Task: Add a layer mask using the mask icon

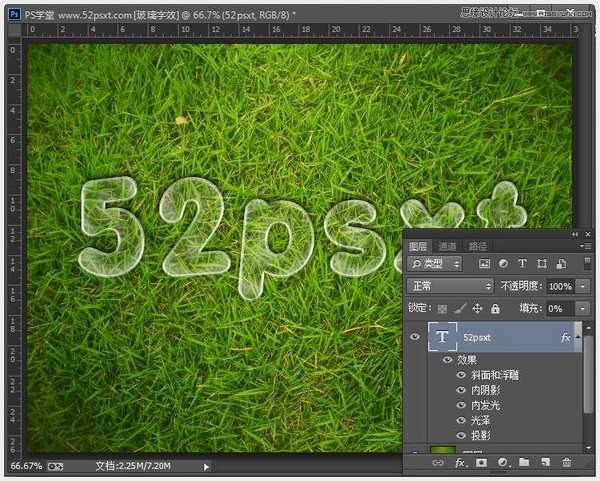Action: click(481, 463)
